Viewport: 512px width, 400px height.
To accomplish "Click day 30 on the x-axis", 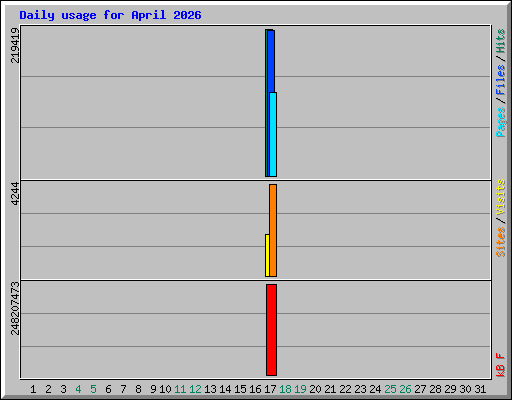I will tap(465, 389).
